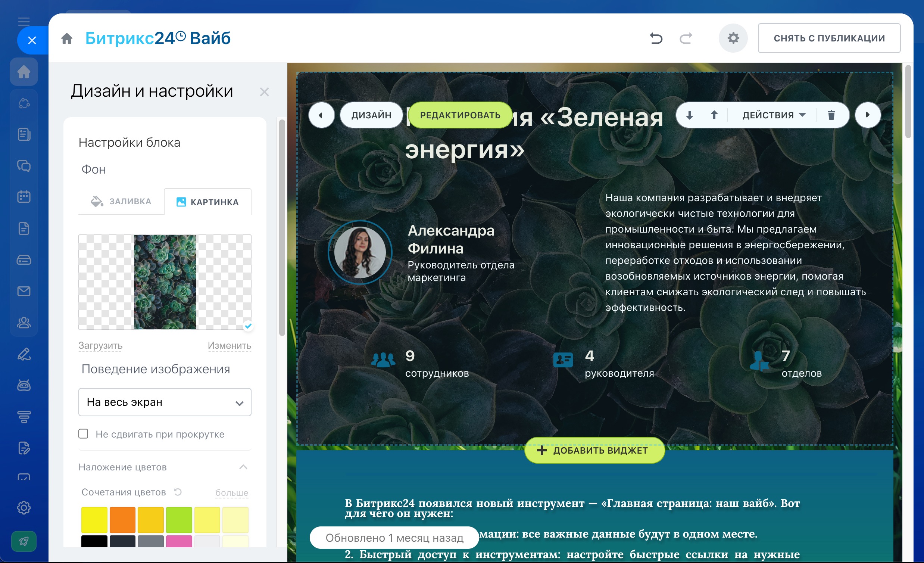Click the РЕДАКТИРОВАТЬ button
The image size is (924, 563).
click(460, 115)
